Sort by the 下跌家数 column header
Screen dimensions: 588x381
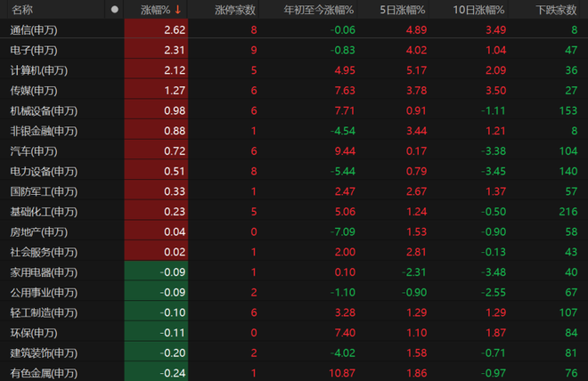557,10
